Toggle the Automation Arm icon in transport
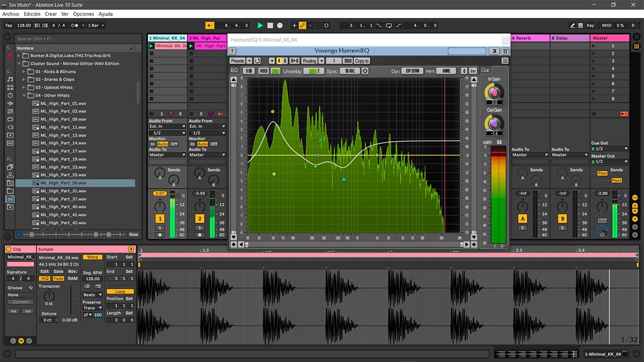Screen dimensions: 644x362 click(303, 25)
